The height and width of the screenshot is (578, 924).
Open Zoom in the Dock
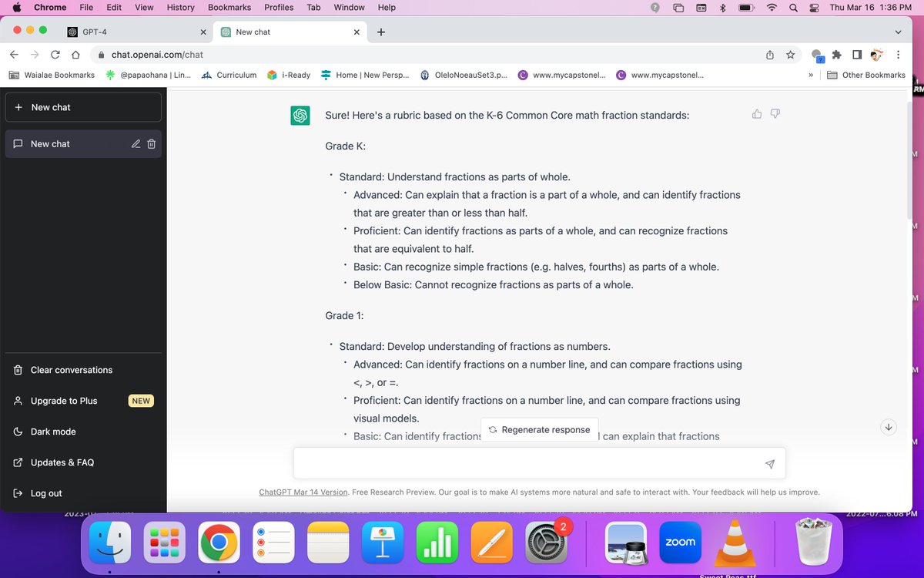(x=681, y=543)
